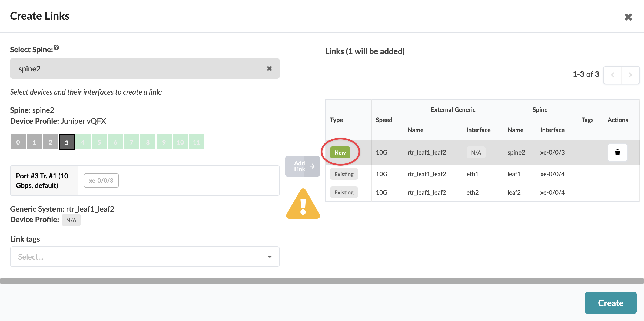Screen dimensions: 644x321
Task: Open the Link tags dropdown
Action: pos(141,257)
